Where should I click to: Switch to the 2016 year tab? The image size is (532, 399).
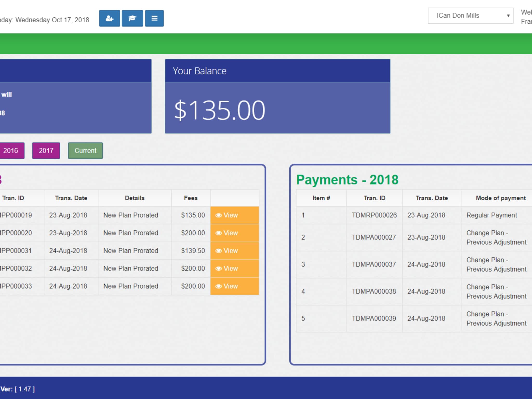[x=11, y=151]
